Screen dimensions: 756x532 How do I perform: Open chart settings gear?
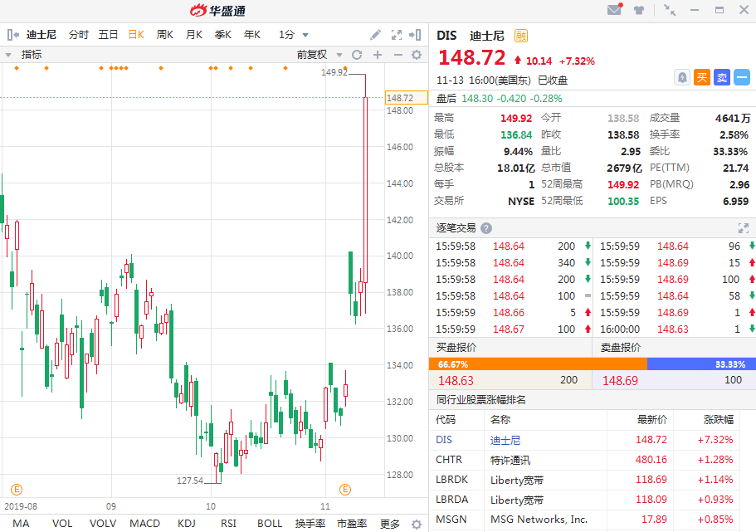[417, 55]
